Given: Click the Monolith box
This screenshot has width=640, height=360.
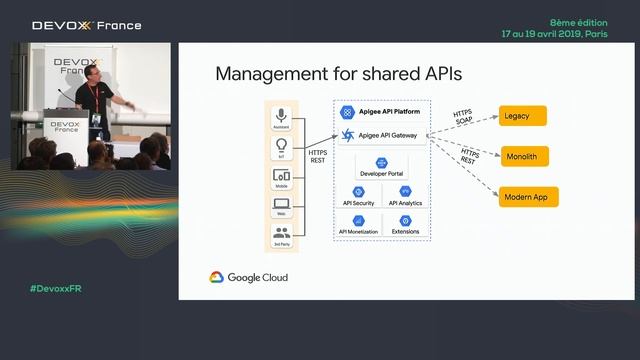Looking at the screenshot, I should [x=525, y=156].
